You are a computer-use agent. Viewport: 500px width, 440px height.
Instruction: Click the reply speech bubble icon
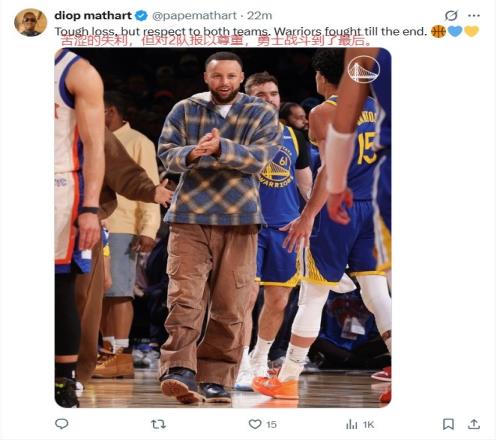coord(62,424)
